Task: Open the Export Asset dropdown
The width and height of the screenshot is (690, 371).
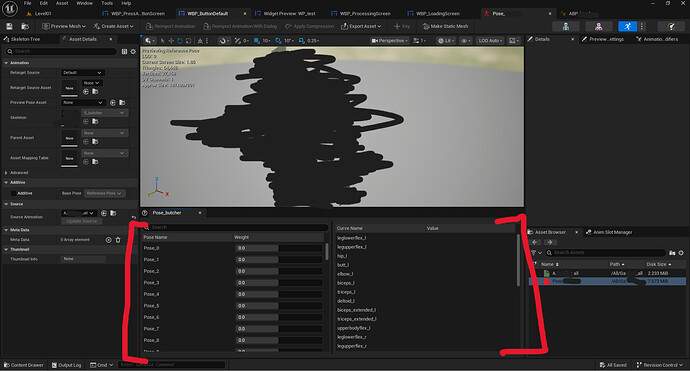Action: click(361, 26)
